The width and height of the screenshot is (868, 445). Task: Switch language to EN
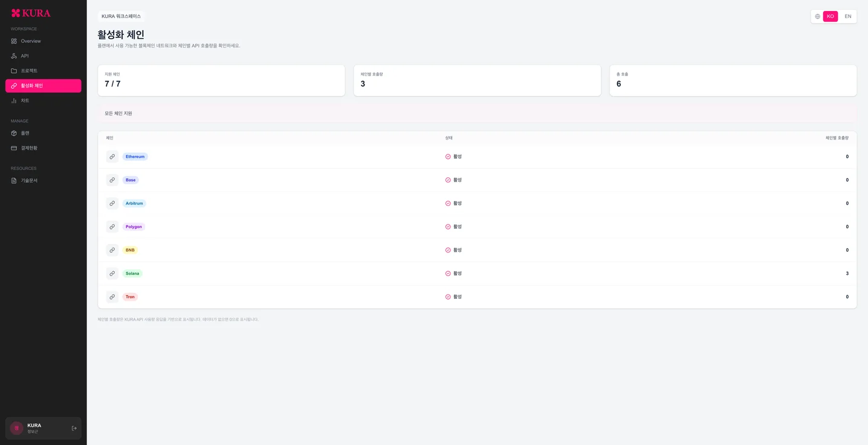[847, 16]
